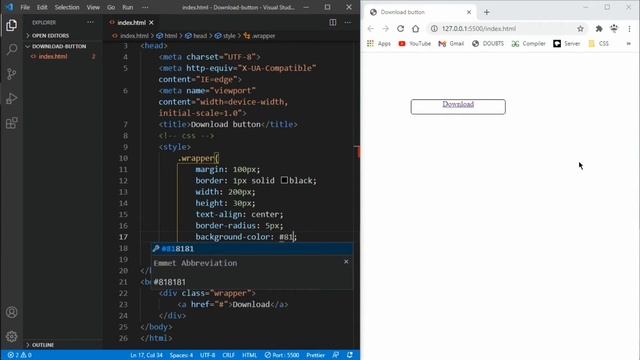The height and width of the screenshot is (360, 640).
Task: Open the Chrome three-dot menu
Action: [629, 29]
